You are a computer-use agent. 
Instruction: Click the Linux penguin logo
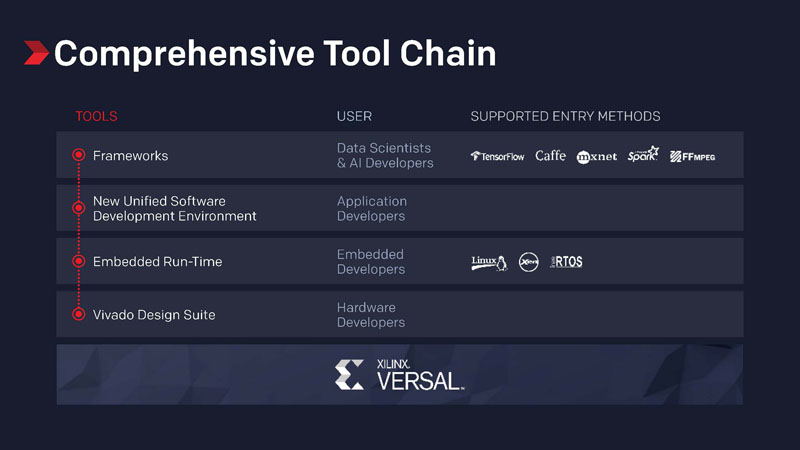(489, 263)
